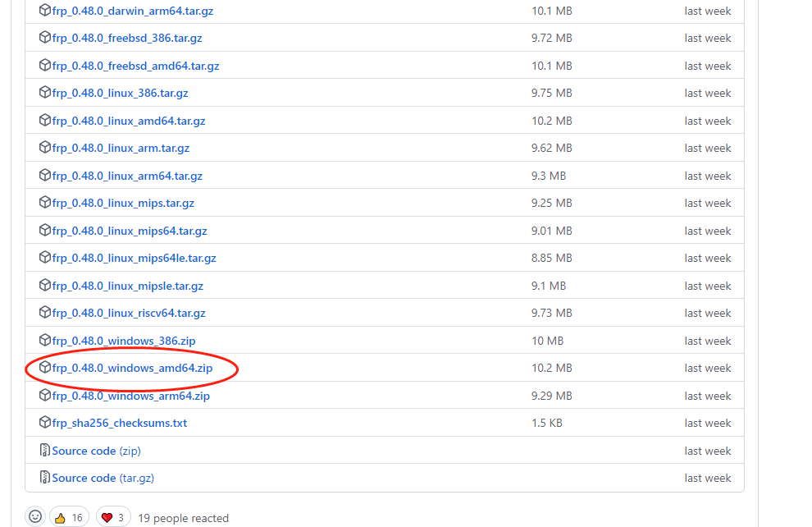Viewport: 812px width, 527px height.
Task: Click file icon beside Source code (tar.gz)
Action: pyautogui.click(x=45, y=478)
